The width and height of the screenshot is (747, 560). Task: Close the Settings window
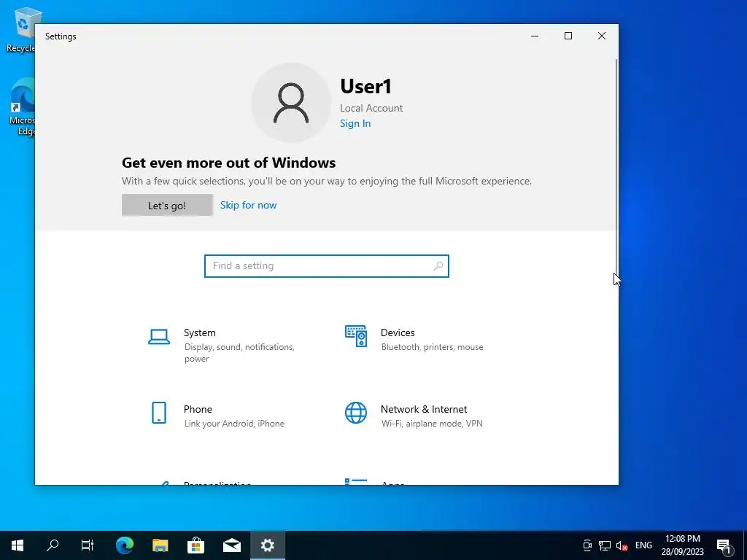tap(602, 36)
